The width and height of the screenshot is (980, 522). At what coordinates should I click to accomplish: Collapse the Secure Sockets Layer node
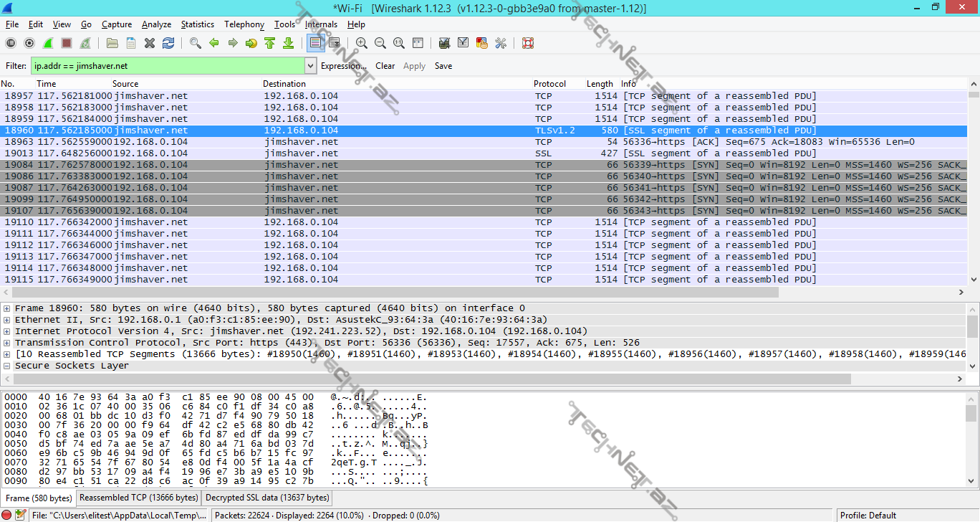7,366
